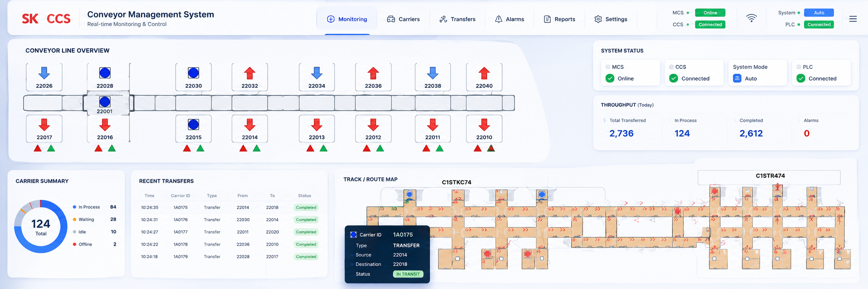The height and width of the screenshot is (289, 868).
Task: Select transfer row for carrier 1A0177
Action: (x=229, y=232)
